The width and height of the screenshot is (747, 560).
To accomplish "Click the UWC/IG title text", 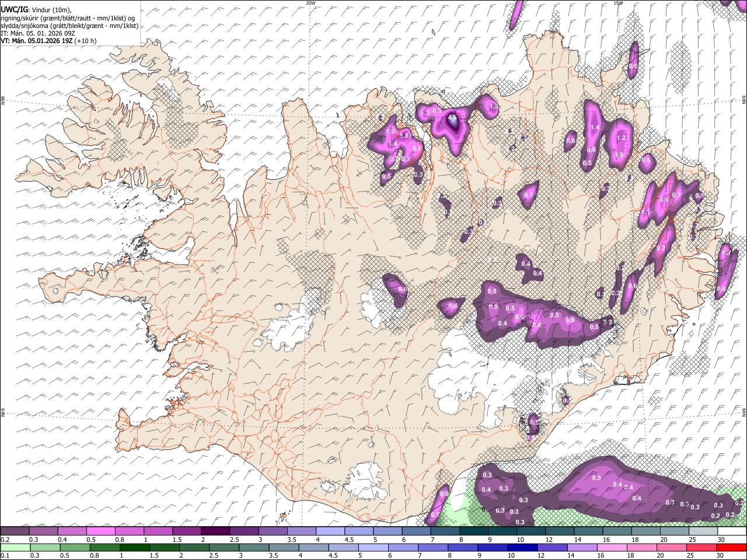I will click(x=14, y=9).
